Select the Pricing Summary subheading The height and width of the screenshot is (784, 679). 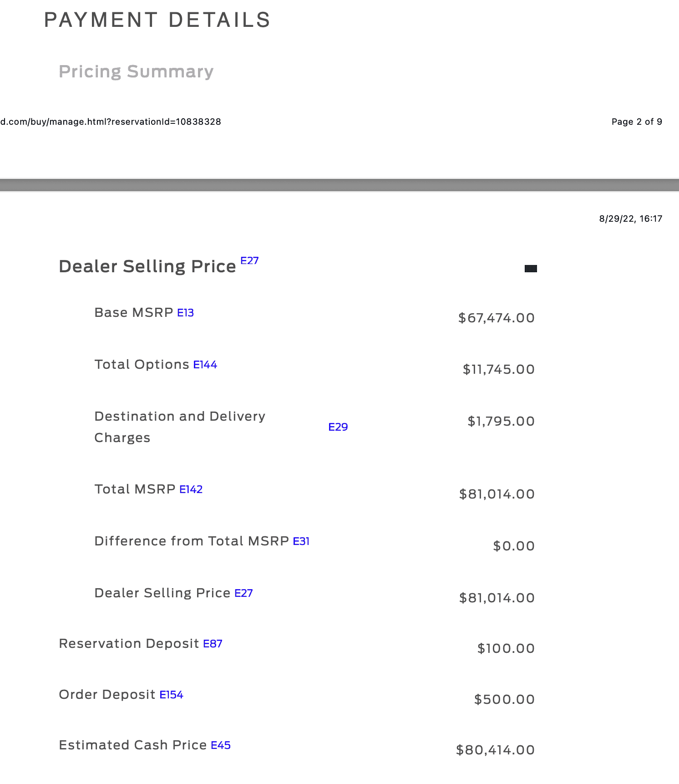click(136, 71)
